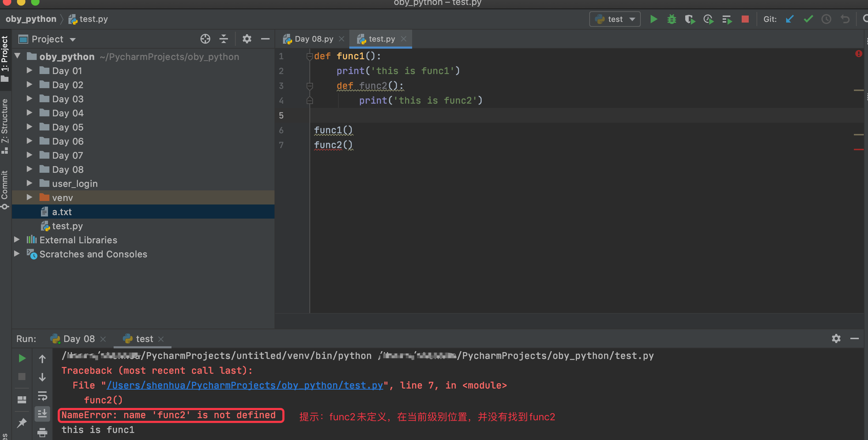Viewport: 868px width, 440px height.
Task: Click the green Run button in toolbar
Action: tap(653, 19)
